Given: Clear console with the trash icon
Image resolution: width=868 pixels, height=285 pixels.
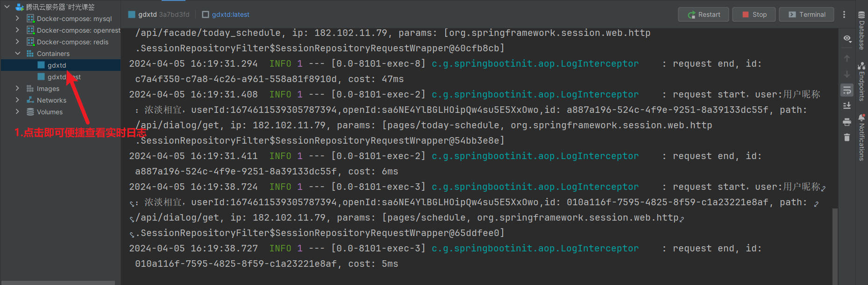Looking at the screenshot, I should [847, 137].
